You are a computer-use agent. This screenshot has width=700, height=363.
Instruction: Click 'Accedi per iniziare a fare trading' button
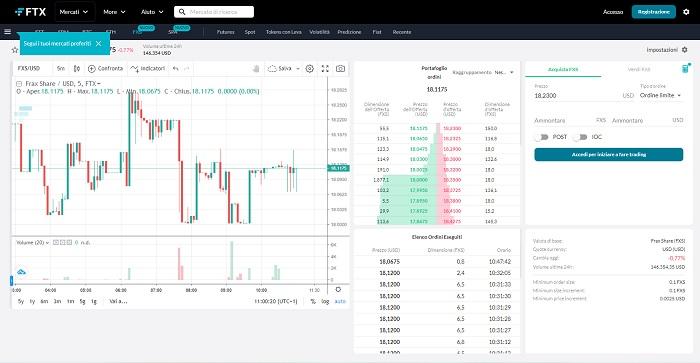[608, 154]
